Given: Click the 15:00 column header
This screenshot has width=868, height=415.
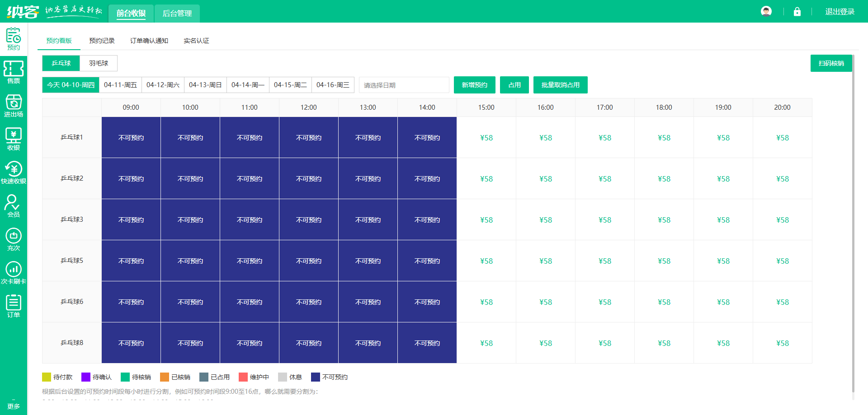Looking at the screenshot, I should tap(486, 107).
